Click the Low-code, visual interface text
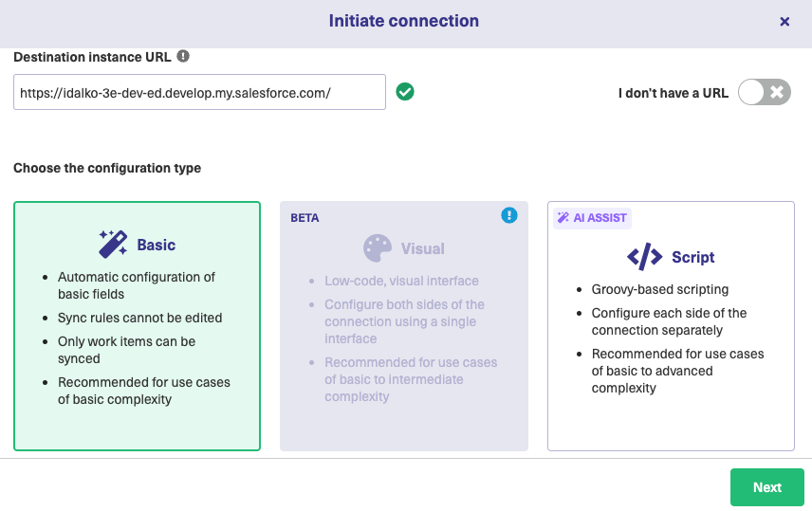The image size is (812, 511). [401, 281]
